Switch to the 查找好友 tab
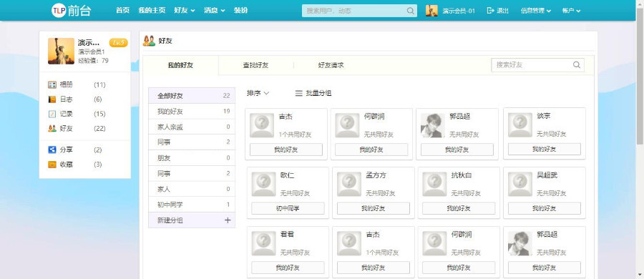 coord(255,65)
